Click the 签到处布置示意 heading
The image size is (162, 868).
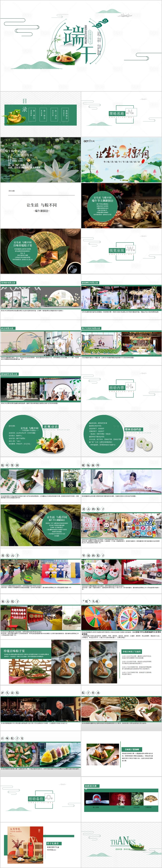point(8,283)
